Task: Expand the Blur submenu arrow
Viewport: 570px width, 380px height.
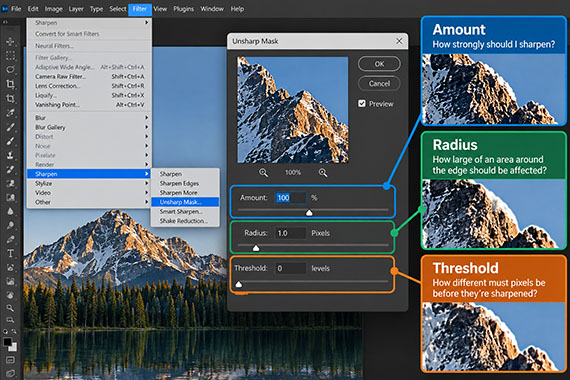Action: (x=146, y=118)
